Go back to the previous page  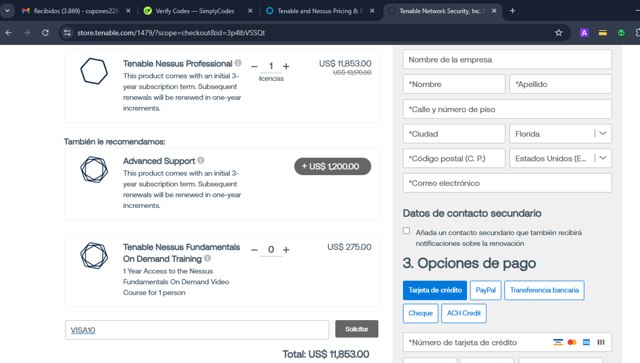[9, 33]
